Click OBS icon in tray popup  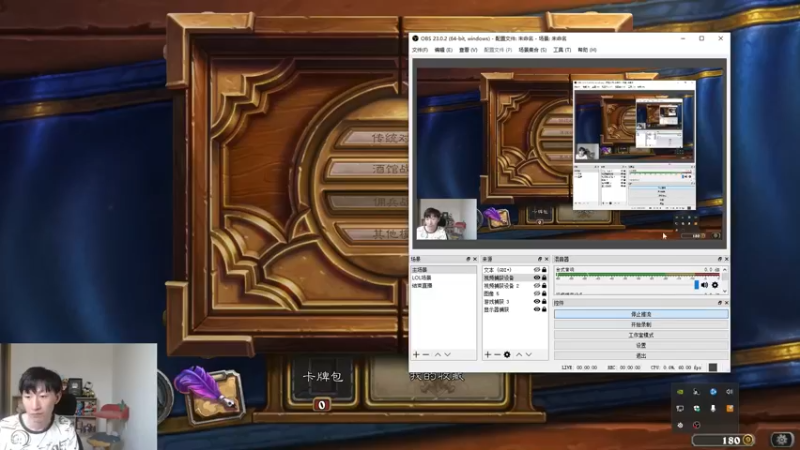coord(696,425)
